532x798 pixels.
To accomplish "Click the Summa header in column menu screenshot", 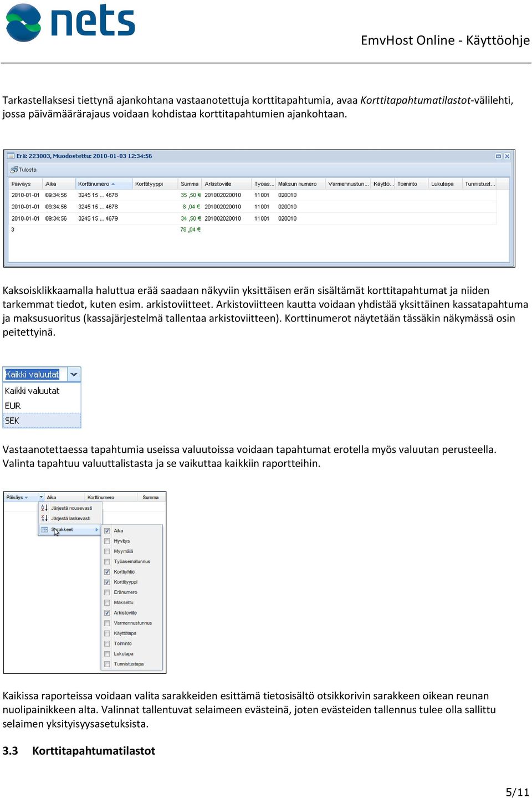I will click(x=150, y=498).
